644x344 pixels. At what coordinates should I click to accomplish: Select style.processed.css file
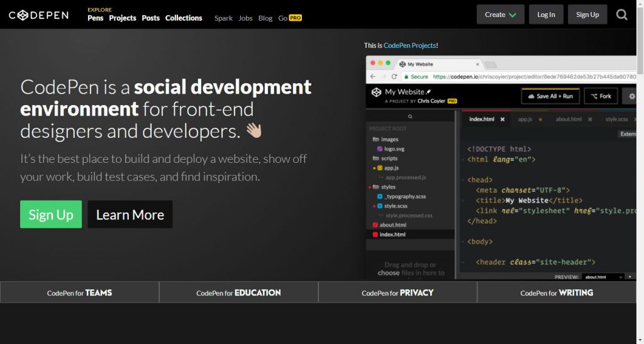tap(408, 215)
